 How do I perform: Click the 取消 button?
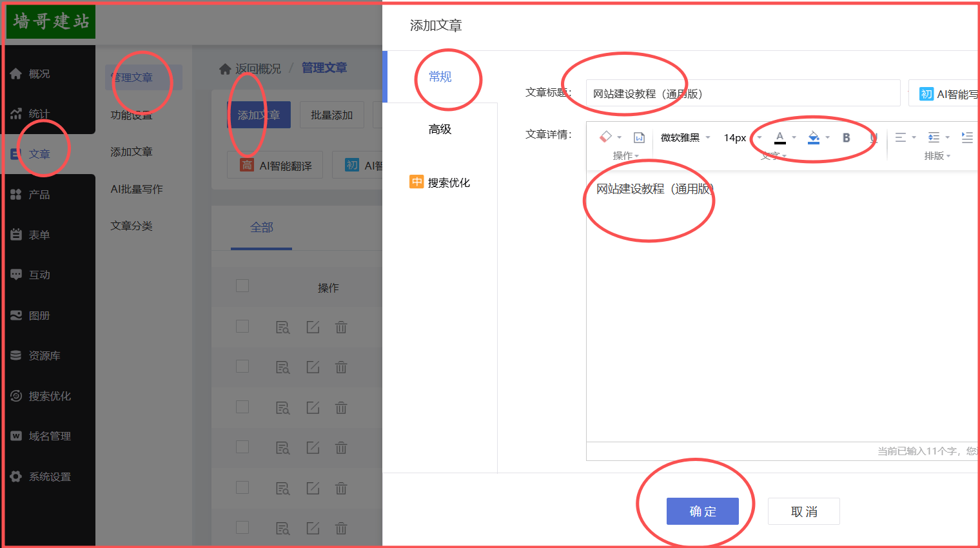click(x=803, y=511)
